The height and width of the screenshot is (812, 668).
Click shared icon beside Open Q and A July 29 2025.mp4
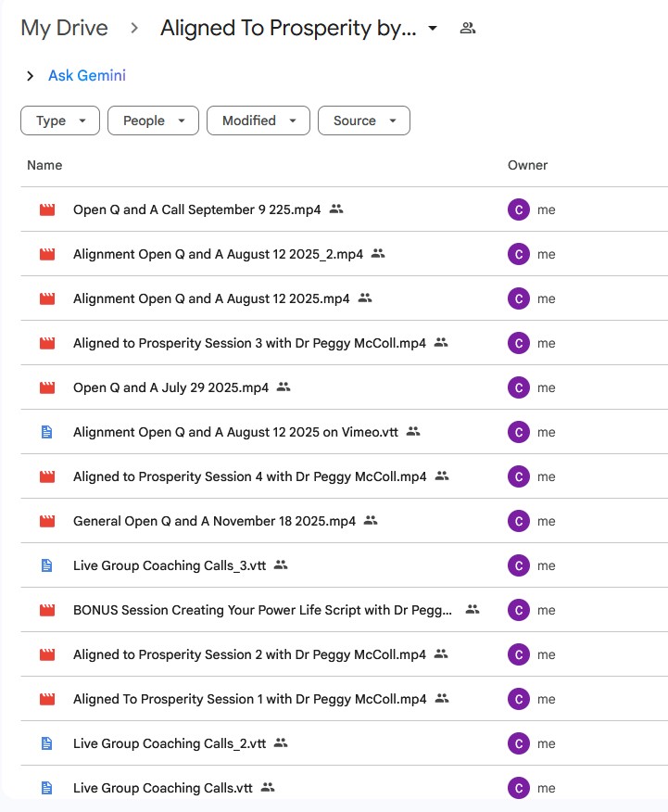(x=284, y=387)
